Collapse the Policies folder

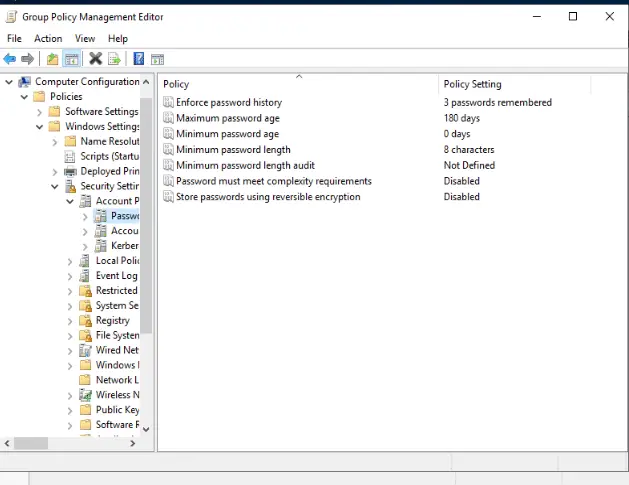[24, 97]
